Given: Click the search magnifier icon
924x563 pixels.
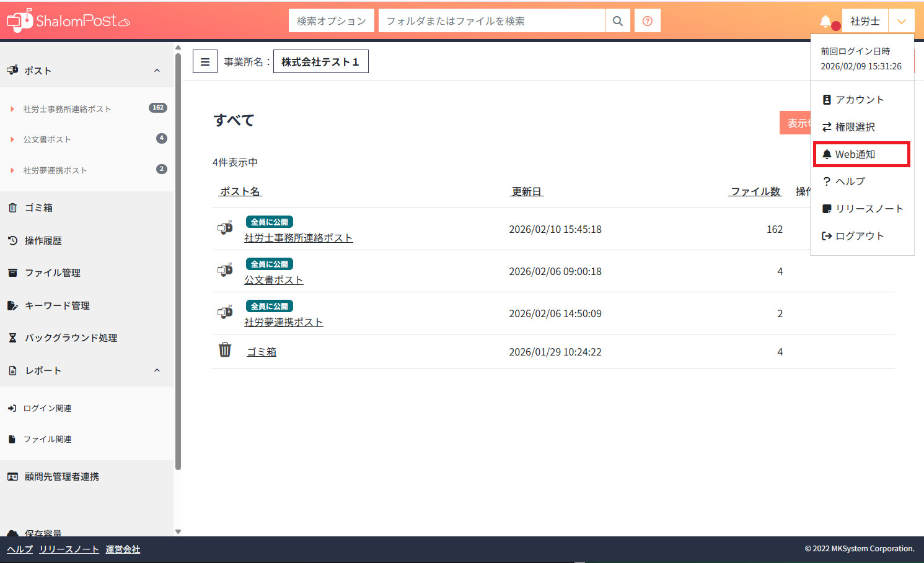Looking at the screenshot, I should 617,21.
